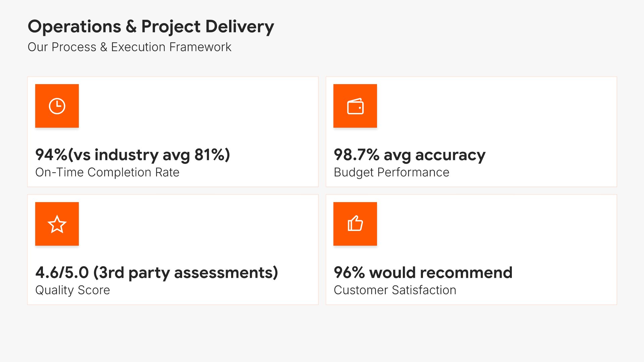
Task: Click the '98.7% avg accuracy' heading
Action: point(409,155)
